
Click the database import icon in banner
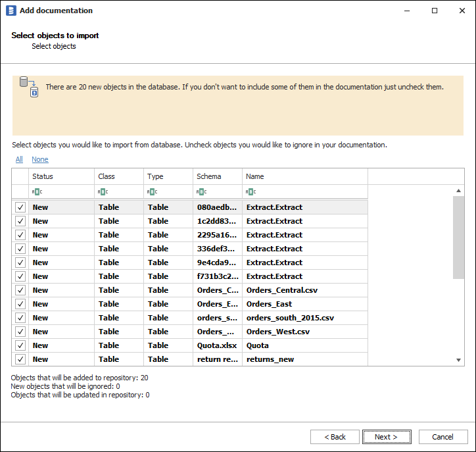(x=29, y=87)
